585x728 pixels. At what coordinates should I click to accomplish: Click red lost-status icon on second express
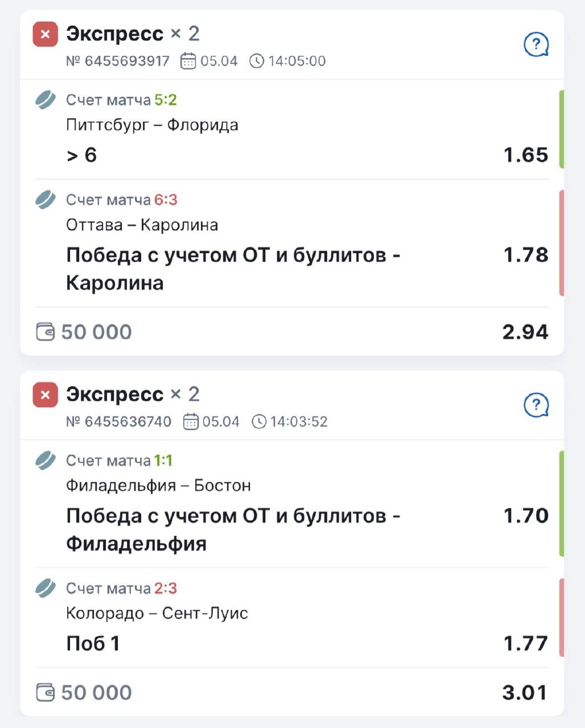46,395
